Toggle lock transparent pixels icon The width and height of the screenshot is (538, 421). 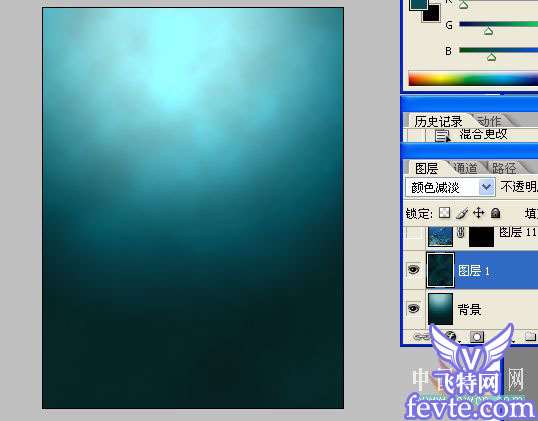[x=444, y=213]
